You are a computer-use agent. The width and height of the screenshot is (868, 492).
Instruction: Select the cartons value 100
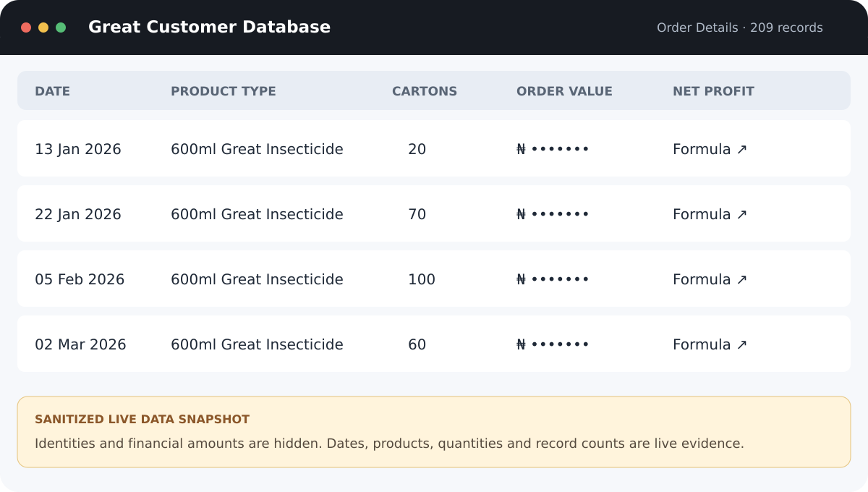[x=422, y=279]
